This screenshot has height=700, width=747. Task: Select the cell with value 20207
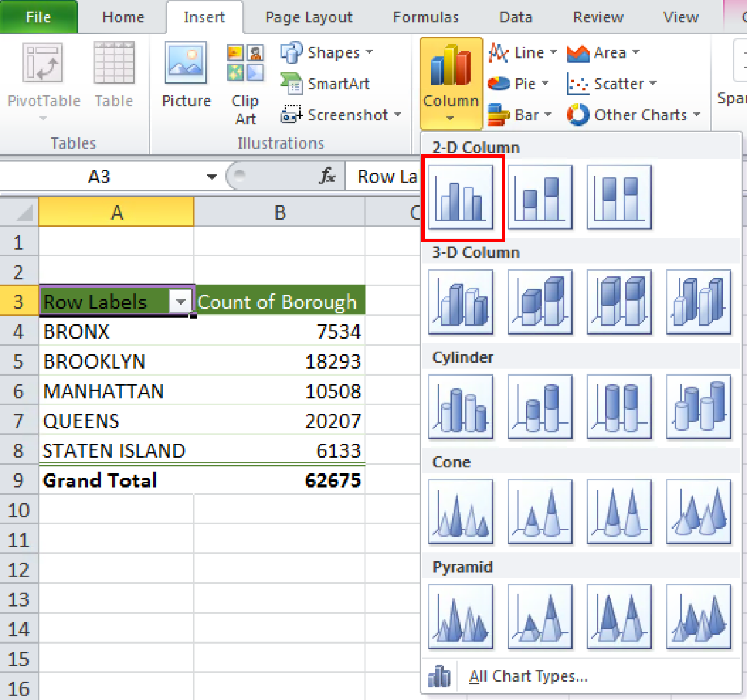280,421
